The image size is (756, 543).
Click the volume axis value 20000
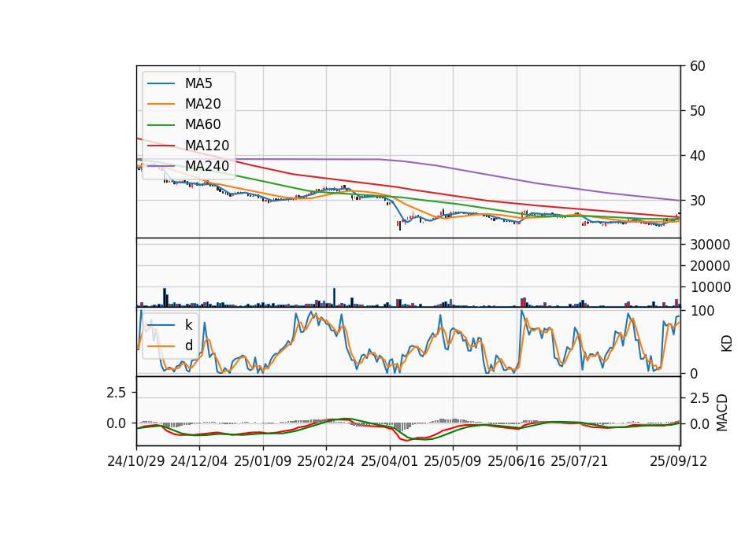click(710, 266)
